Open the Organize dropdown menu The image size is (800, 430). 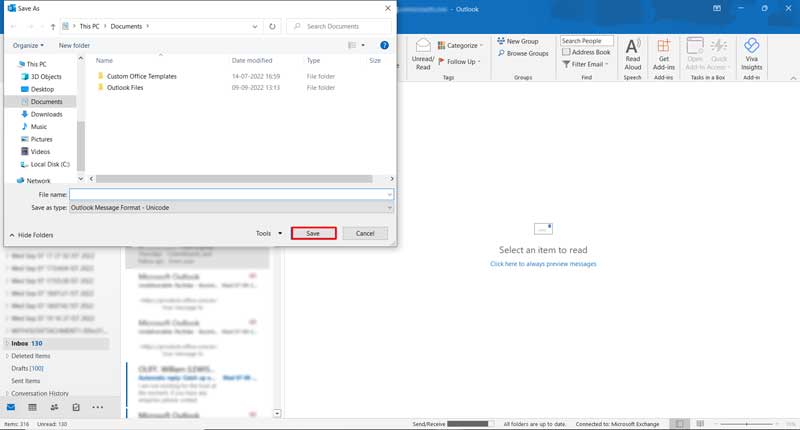[x=28, y=45]
